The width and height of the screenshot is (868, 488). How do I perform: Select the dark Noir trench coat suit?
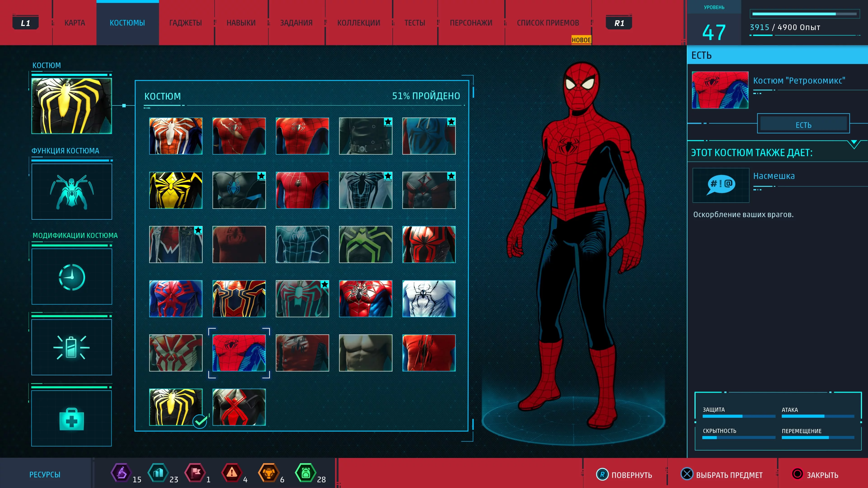coord(366,136)
